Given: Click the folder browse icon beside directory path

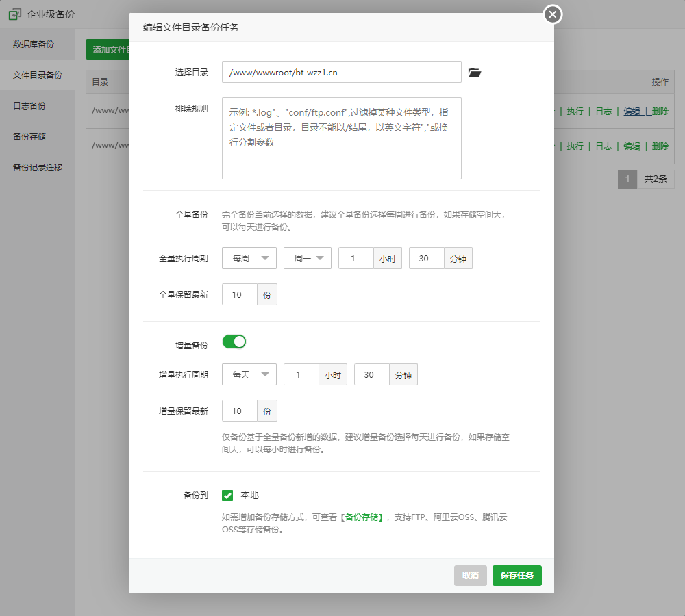Looking at the screenshot, I should [x=475, y=73].
